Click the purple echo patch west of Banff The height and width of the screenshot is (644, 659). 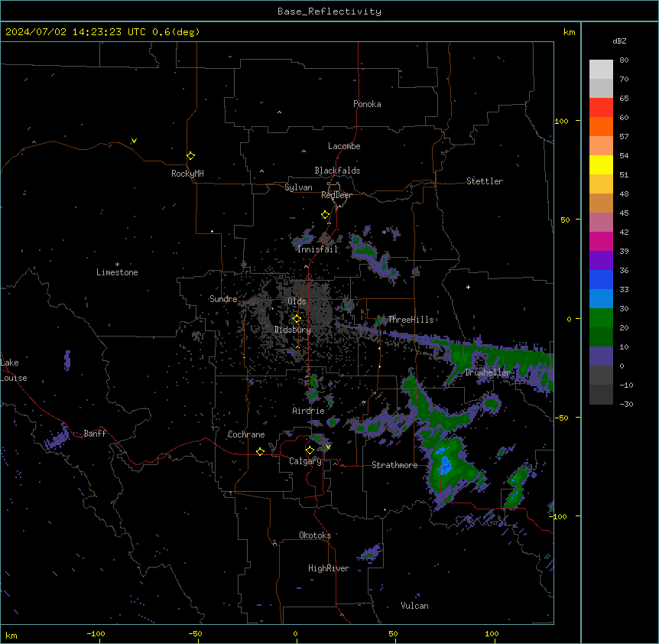[58, 438]
